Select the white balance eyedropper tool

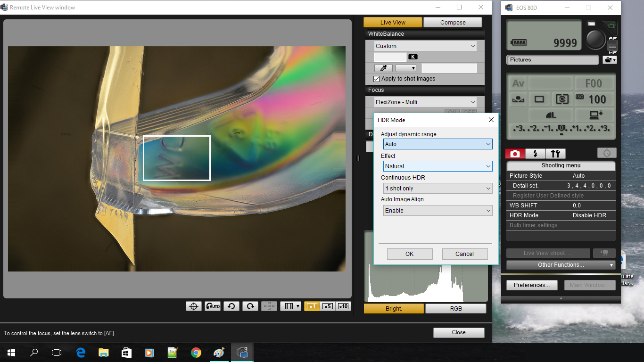(x=383, y=67)
